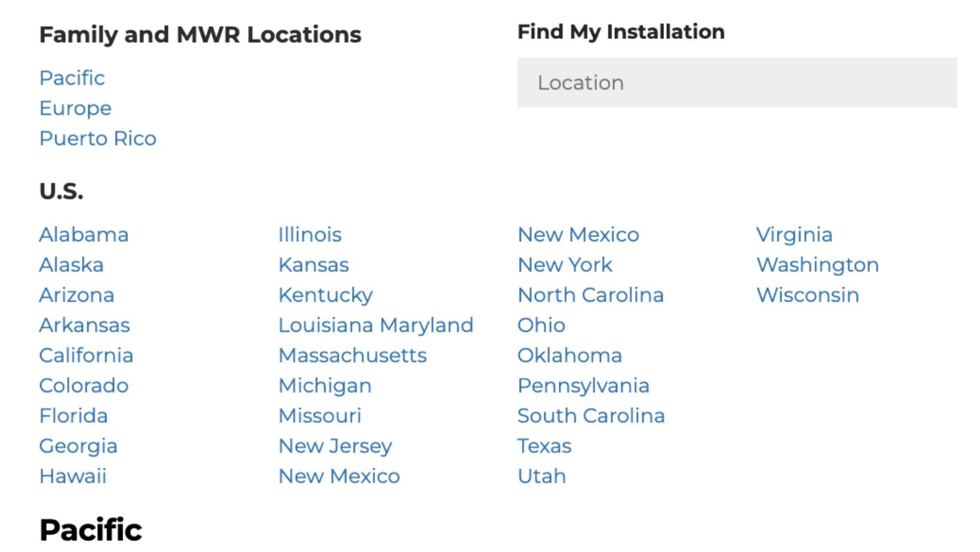Go to the Virginia link
Viewport: 980px width, 552px height.
point(794,235)
